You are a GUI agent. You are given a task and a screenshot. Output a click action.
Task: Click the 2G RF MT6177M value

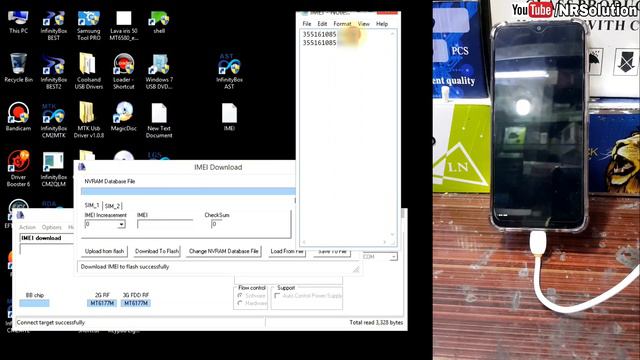coord(102,303)
